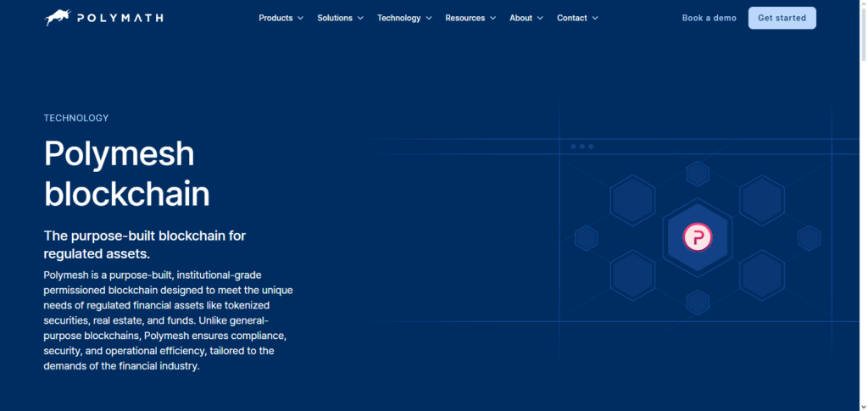
Task: Click the three dots in the illustration window
Action: [581, 147]
